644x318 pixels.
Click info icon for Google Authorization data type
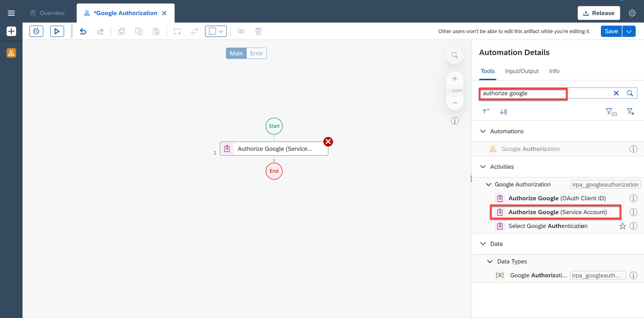coord(633,276)
